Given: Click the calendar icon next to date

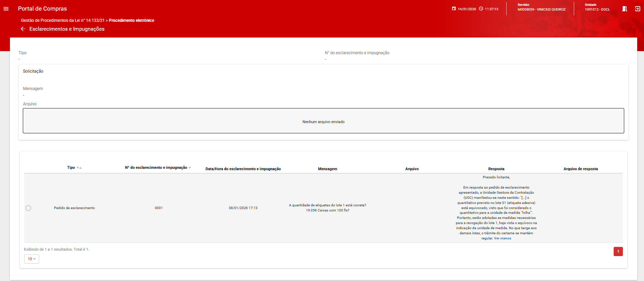Looking at the screenshot, I should tap(454, 9).
